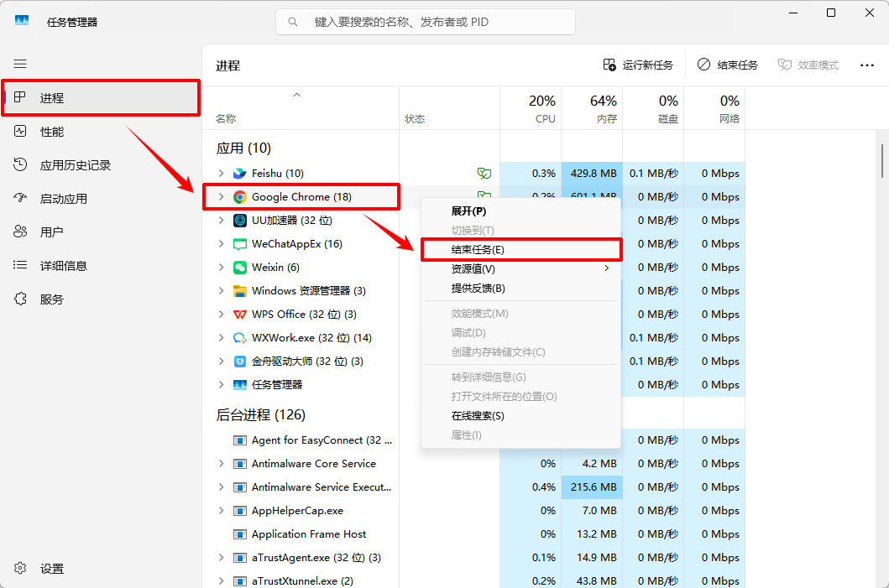Click the 429.8 MB memory cell for Feishu
Image resolution: width=889 pixels, height=588 pixels.
(x=592, y=174)
